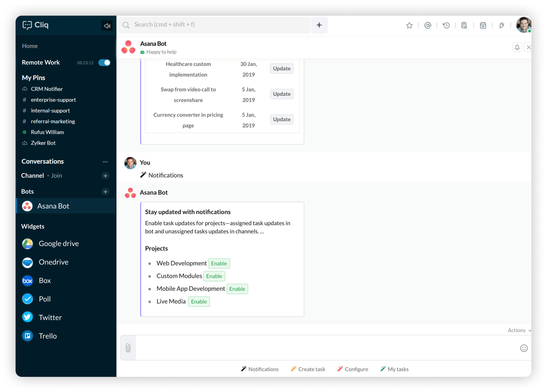
Task: Click the search magnifier icon
Action: (x=126, y=25)
